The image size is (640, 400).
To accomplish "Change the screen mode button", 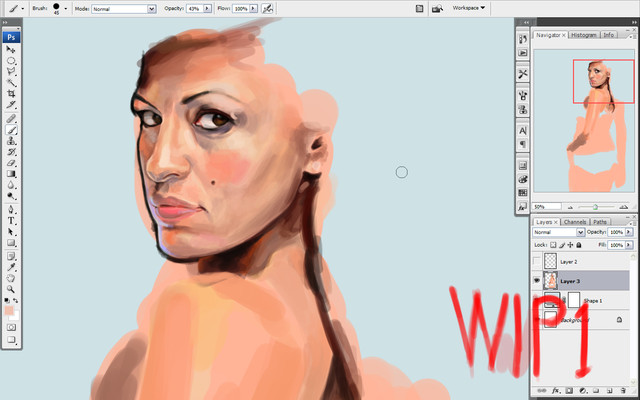I will click(11, 340).
